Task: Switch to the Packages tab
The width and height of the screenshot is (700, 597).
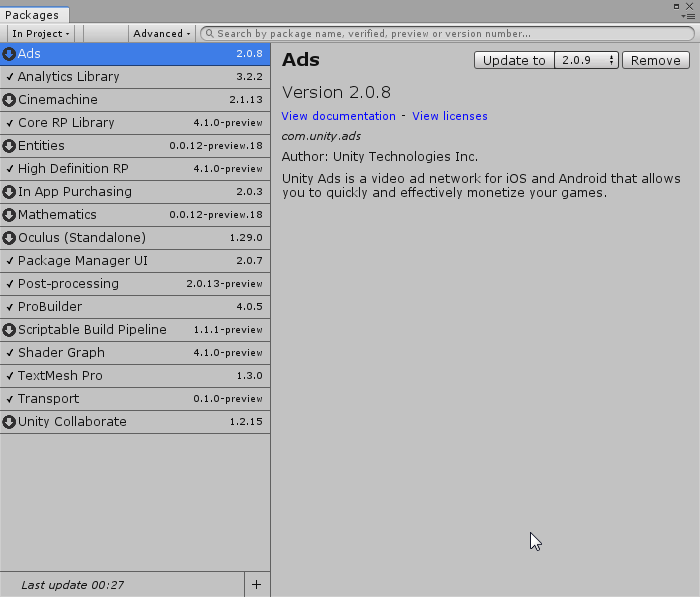Action: click(34, 15)
